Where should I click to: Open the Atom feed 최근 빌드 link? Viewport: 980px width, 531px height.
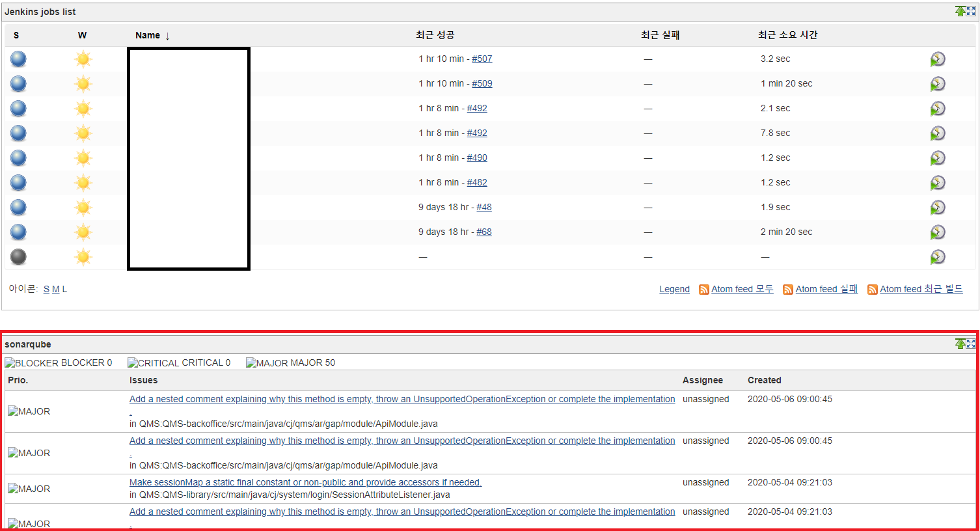click(x=921, y=289)
